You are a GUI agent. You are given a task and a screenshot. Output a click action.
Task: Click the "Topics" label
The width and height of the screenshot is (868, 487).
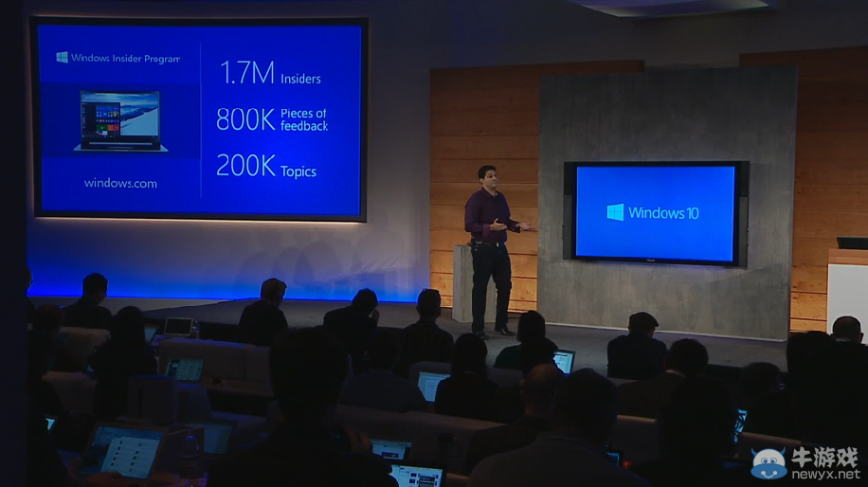tap(298, 171)
